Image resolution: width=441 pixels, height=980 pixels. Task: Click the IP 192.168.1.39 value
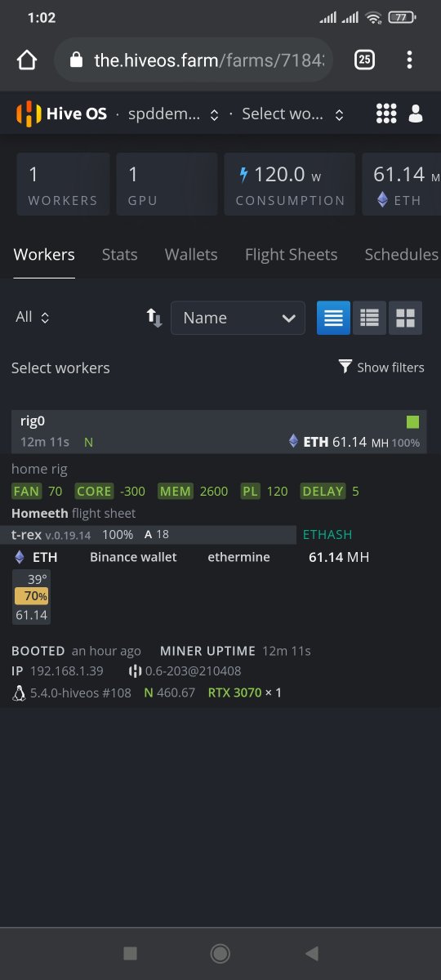point(67,671)
